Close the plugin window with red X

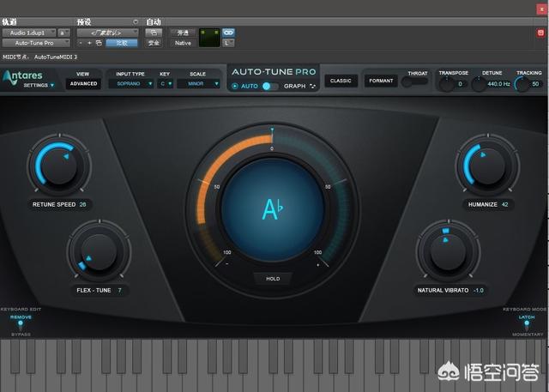tap(542, 9)
